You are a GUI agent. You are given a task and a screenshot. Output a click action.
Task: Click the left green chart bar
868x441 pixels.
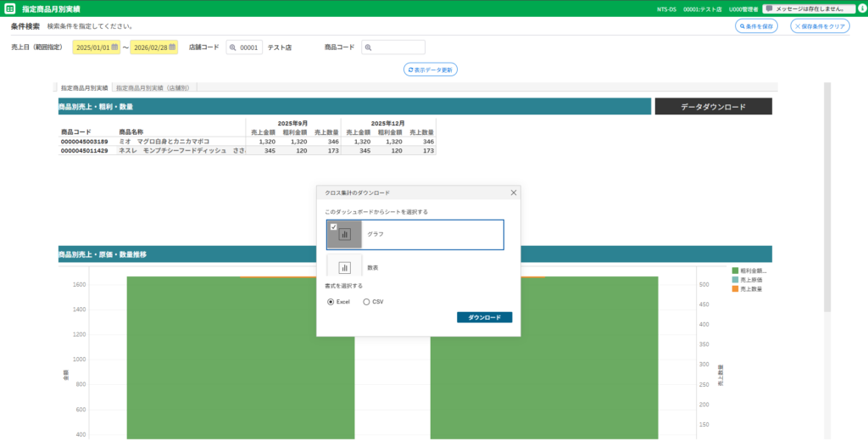pos(241,358)
